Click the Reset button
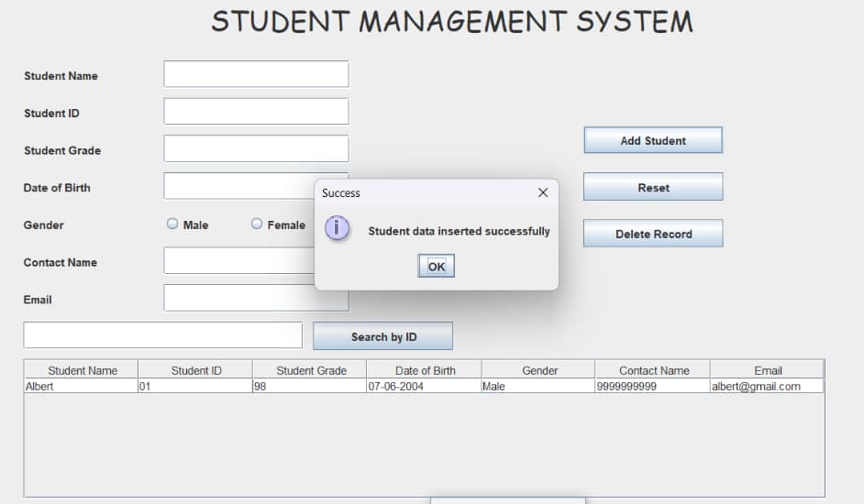 coord(653,187)
